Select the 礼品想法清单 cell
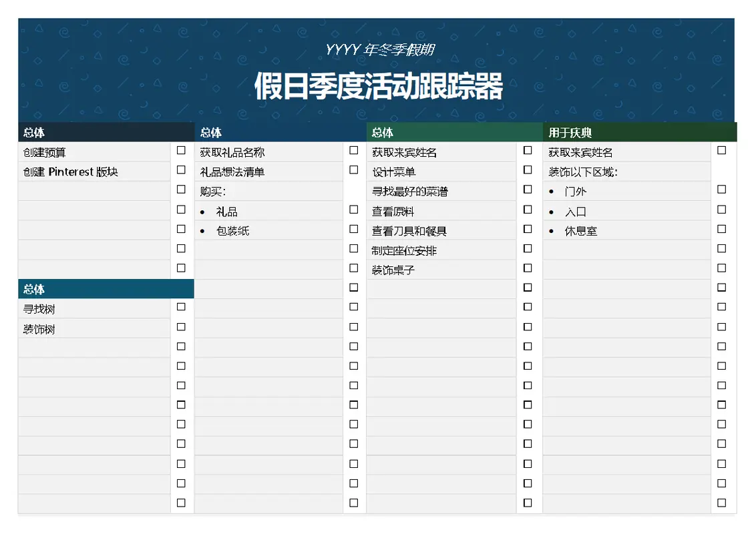This screenshot has height=534, width=756. click(x=269, y=172)
